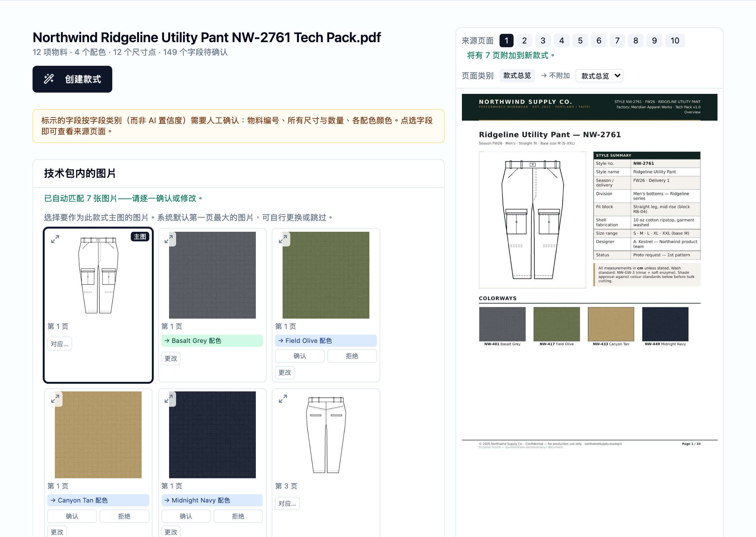Select the Basalt Grey swatch card image

tap(212, 275)
